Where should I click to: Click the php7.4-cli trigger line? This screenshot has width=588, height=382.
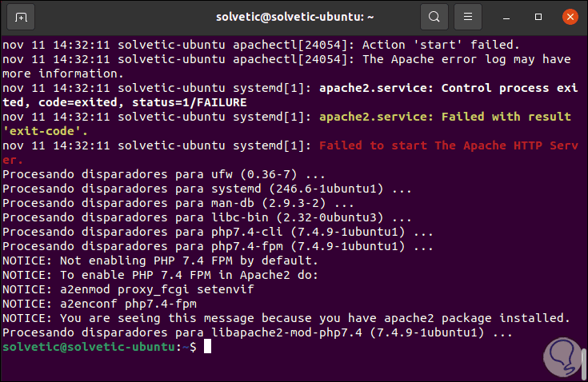pyautogui.click(x=218, y=232)
